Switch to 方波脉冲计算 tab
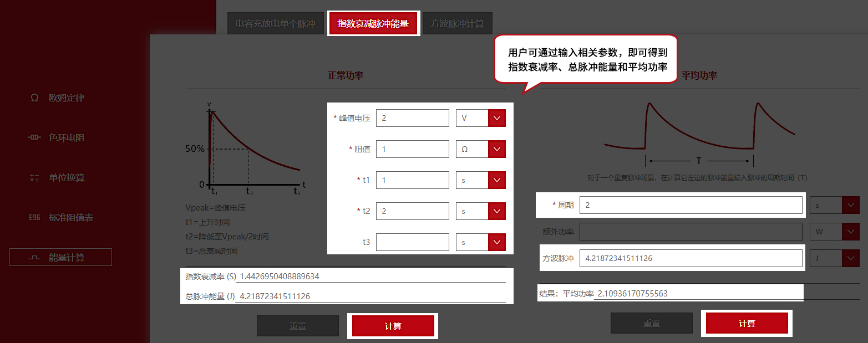 [x=457, y=24]
